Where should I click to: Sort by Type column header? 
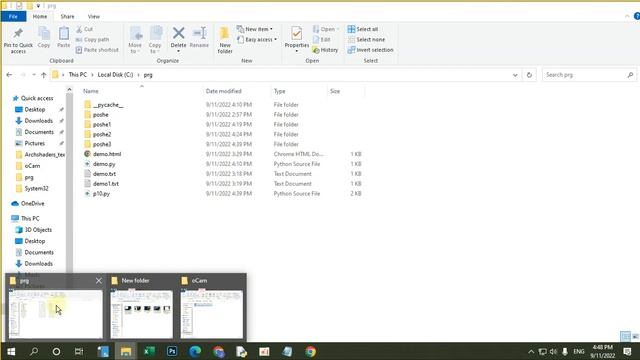click(280, 91)
